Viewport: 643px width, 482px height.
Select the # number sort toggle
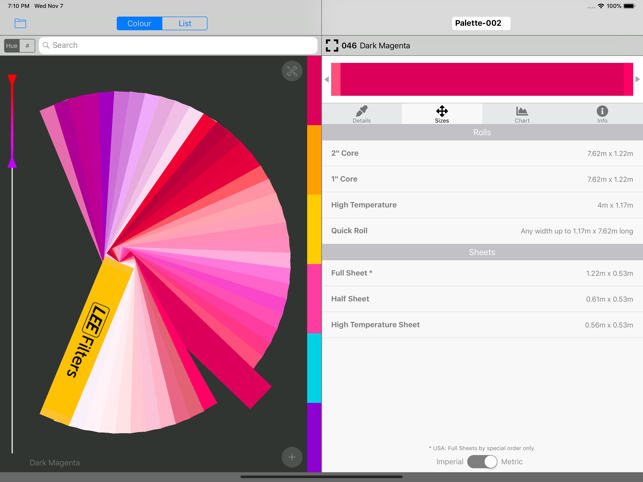[x=27, y=46]
